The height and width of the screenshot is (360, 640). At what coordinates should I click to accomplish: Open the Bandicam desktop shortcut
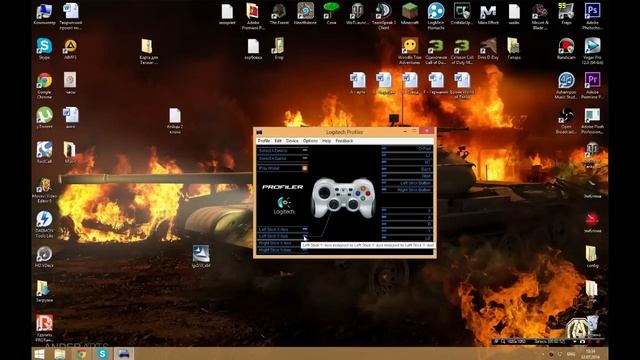point(566,49)
